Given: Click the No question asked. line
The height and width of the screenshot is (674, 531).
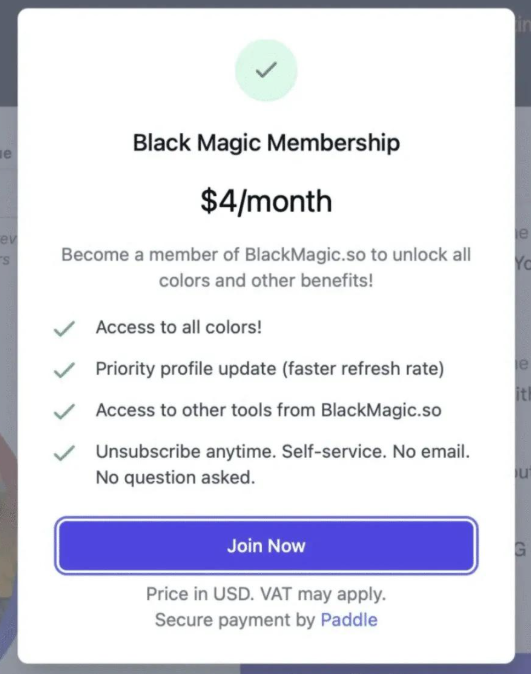Looking at the screenshot, I should [175, 478].
